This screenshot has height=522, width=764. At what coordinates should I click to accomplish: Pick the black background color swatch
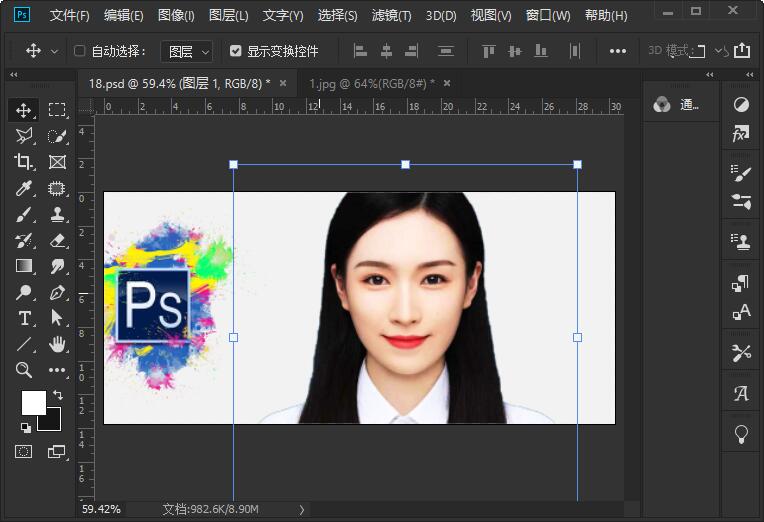tap(53, 422)
